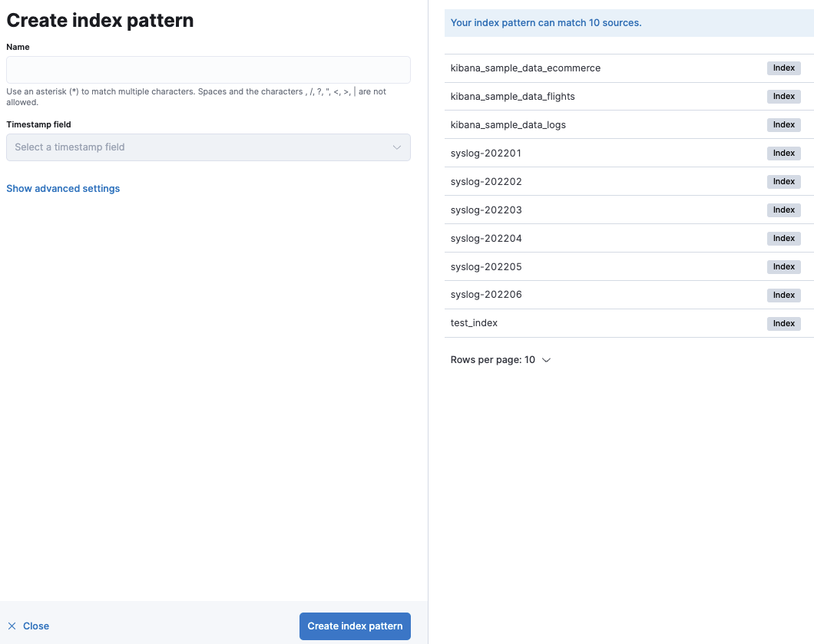Click the Name input field
The image size is (814, 644).
coord(208,70)
